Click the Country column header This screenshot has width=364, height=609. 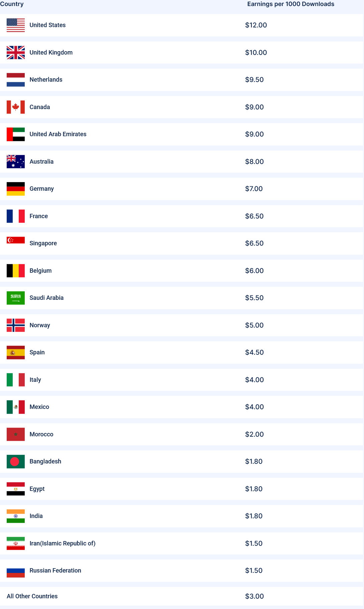click(x=12, y=4)
